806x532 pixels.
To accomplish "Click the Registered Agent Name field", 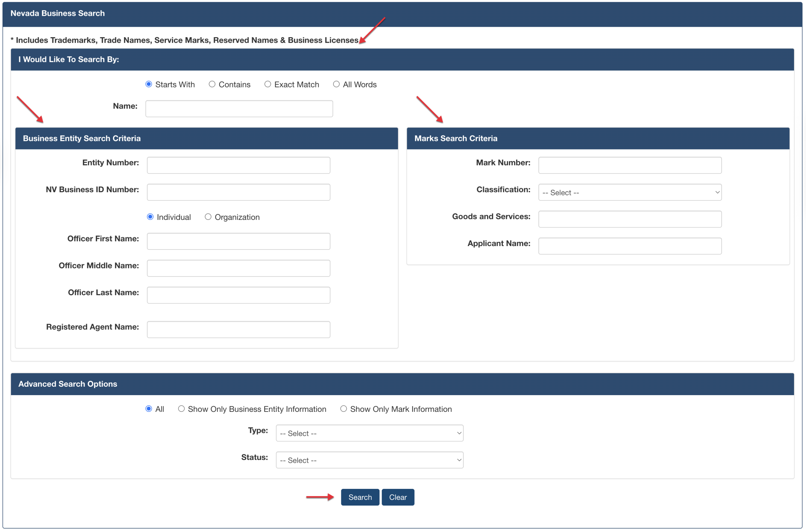I will click(x=238, y=329).
